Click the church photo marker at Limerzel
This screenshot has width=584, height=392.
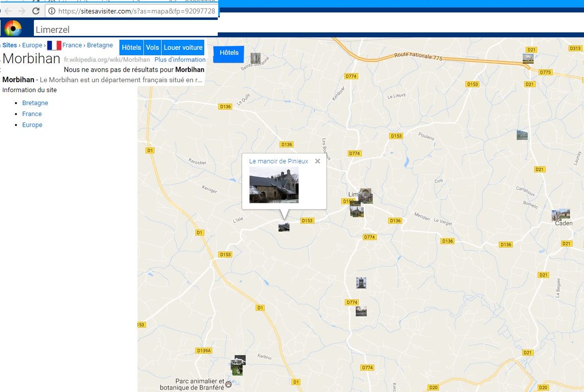[366, 196]
